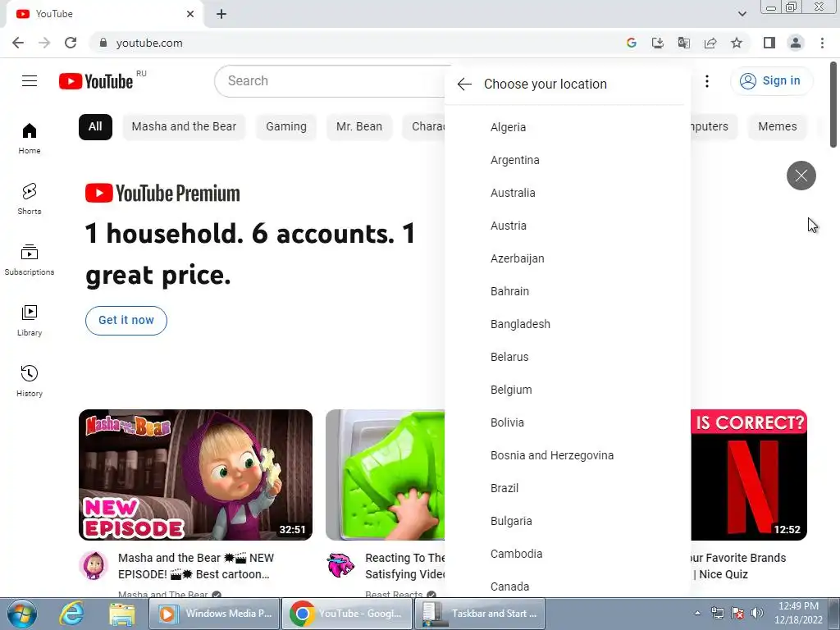Click the translate page icon

[x=684, y=43]
